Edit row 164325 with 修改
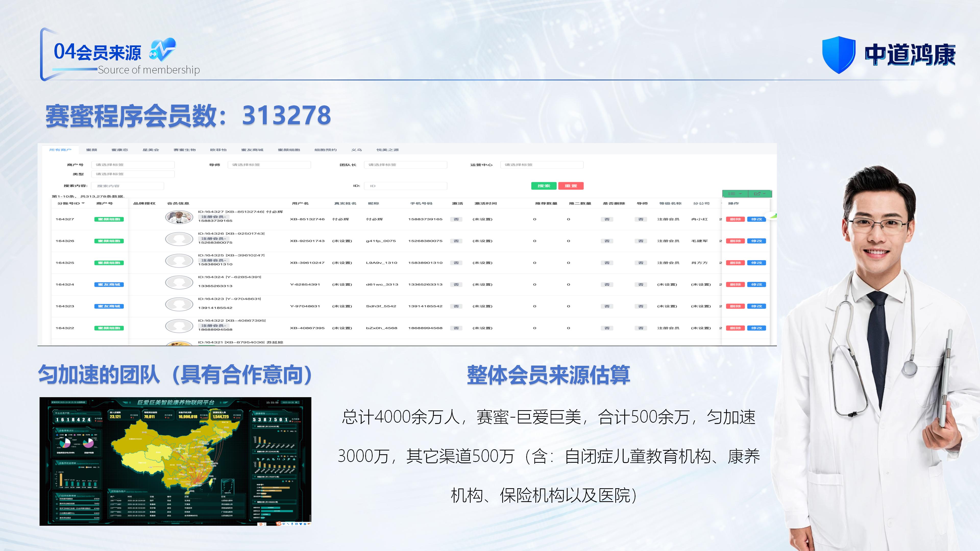This screenshot has height=551, width=980. [x=757, y=263]
